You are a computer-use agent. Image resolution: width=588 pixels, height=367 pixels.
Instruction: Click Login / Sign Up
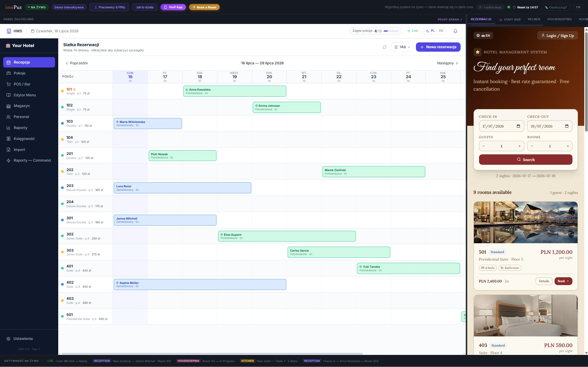point(557,35)
